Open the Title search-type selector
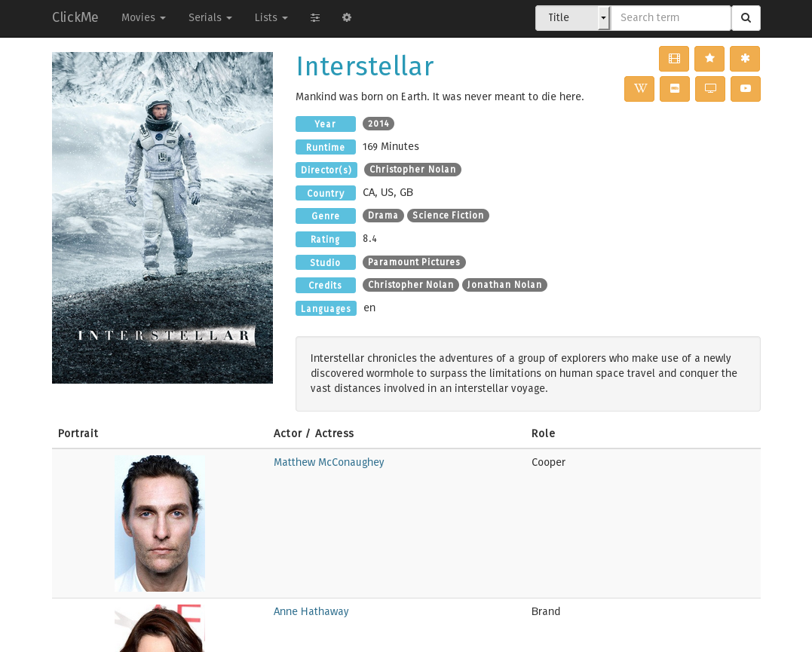 click(572, 18)
